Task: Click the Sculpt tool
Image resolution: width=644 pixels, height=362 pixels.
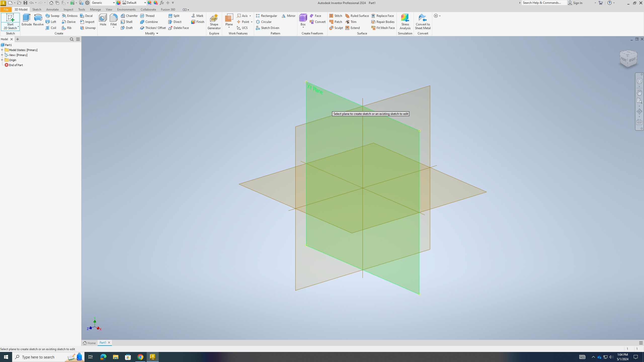Action: [336, 28]
